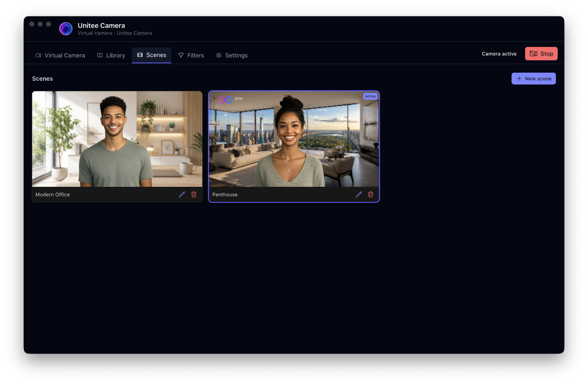Click the infinity logo overlay on Penthouse preview
Screen dimensions: 588x385
(x=225, y=100)
